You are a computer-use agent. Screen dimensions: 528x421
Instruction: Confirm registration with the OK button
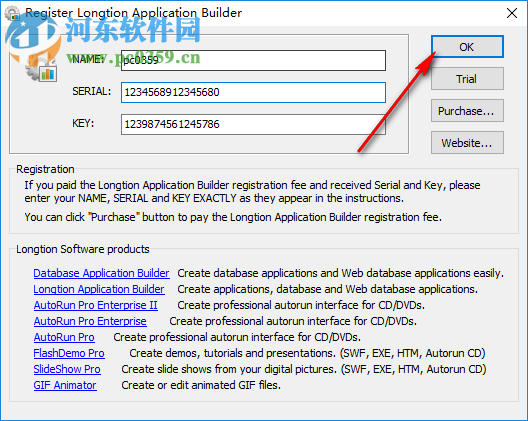[x=467, y=47]
